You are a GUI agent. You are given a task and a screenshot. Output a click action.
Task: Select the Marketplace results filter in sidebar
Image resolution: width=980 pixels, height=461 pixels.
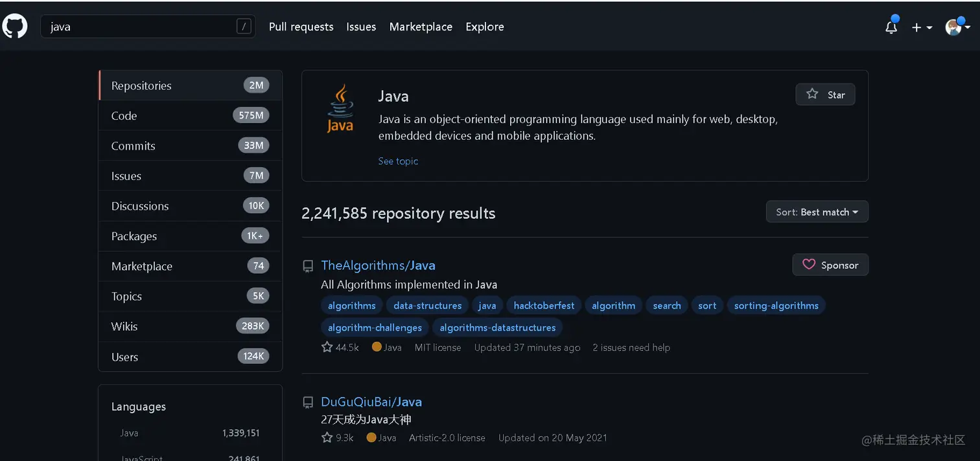point(191,266)
